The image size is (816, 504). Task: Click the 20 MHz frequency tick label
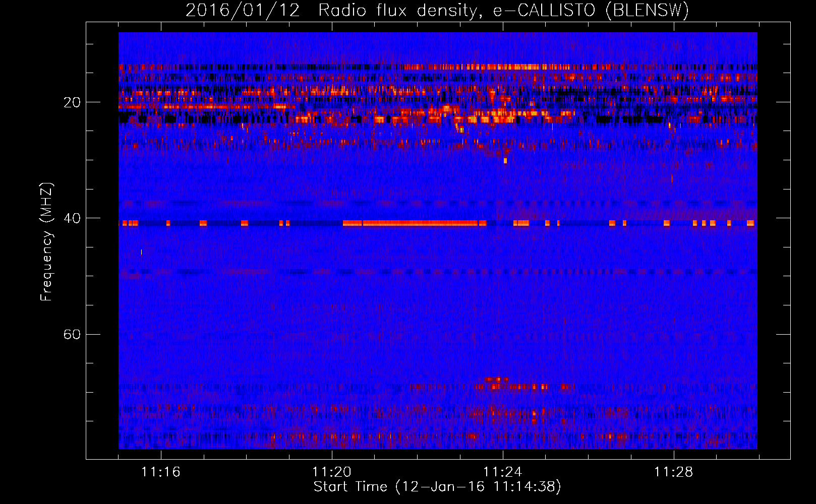click(x=72, y=102)
